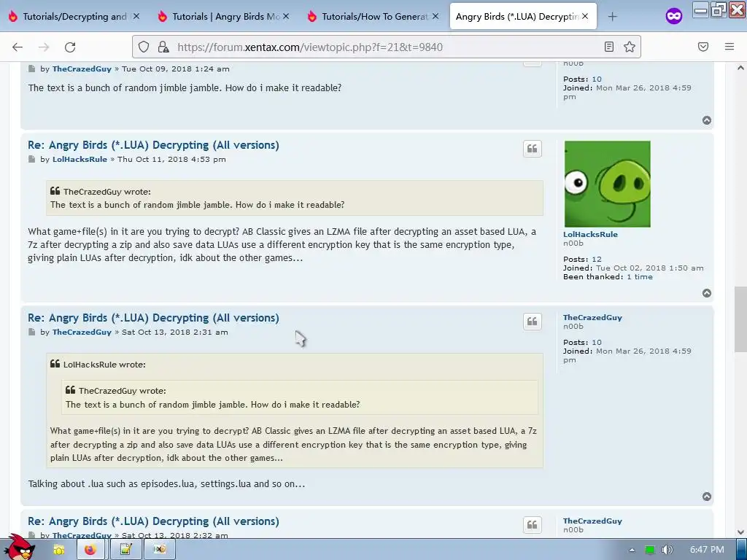
Task: Click LolHacksRule's green pig avatar
Action: pyautogui.click(x=607, y=184)
